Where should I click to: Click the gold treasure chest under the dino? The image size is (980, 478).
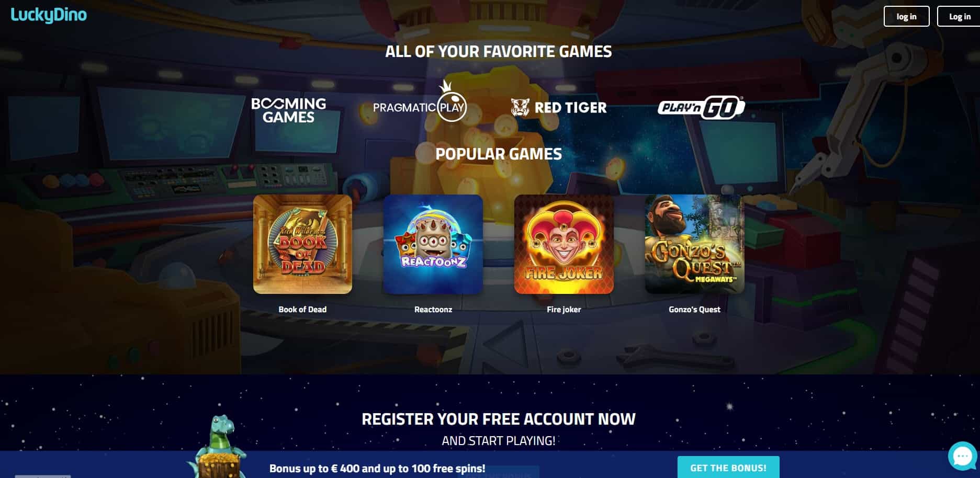[219, 466]
